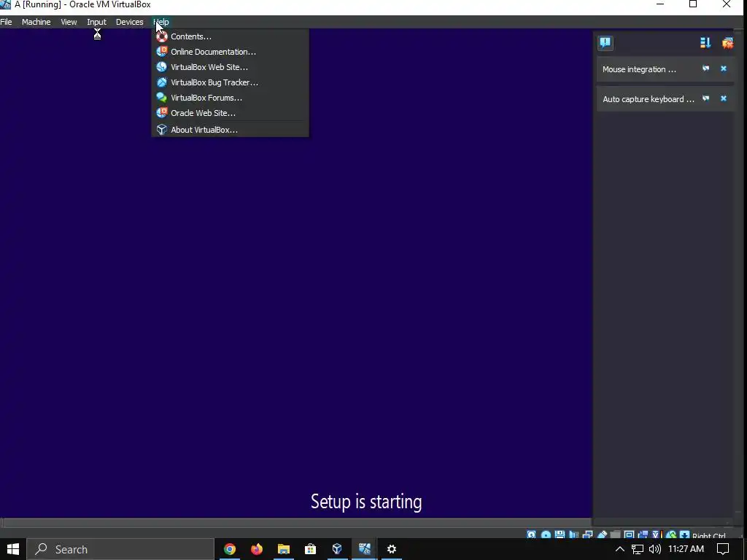Screen dimensions: 747x560
Task: Click the Windows Start button
Action: [13, 549]
